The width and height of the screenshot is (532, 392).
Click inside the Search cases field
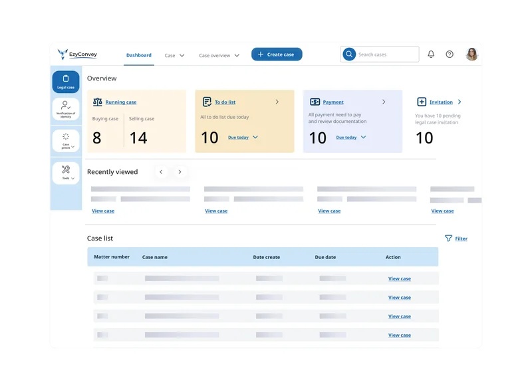coord(379,54)
